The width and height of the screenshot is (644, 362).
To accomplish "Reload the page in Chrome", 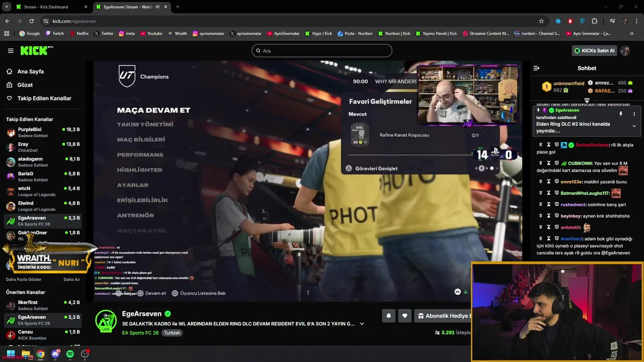I will [31, 21].
